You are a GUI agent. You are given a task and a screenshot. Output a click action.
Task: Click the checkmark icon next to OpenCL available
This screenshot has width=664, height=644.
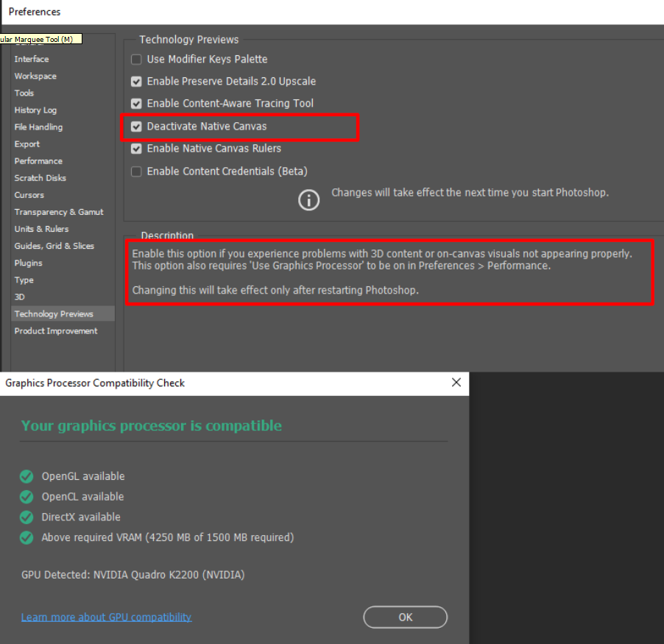point(27,497)
